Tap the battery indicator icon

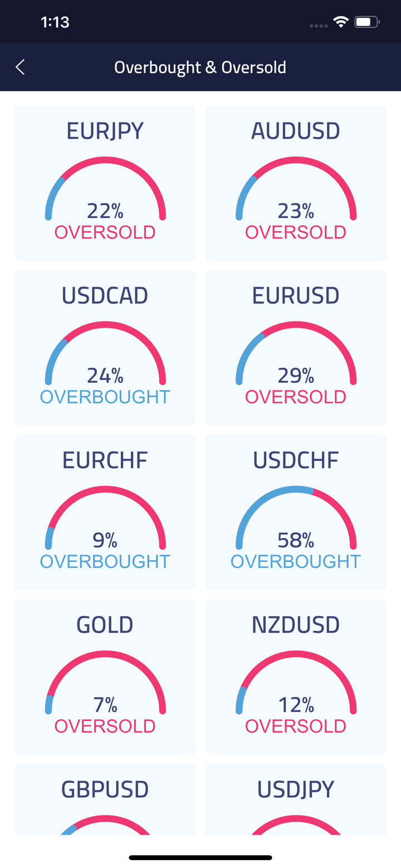tap(366, 22)
